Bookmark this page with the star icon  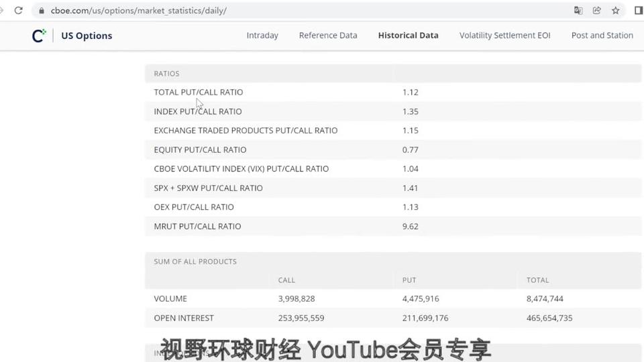pos(615,11)
